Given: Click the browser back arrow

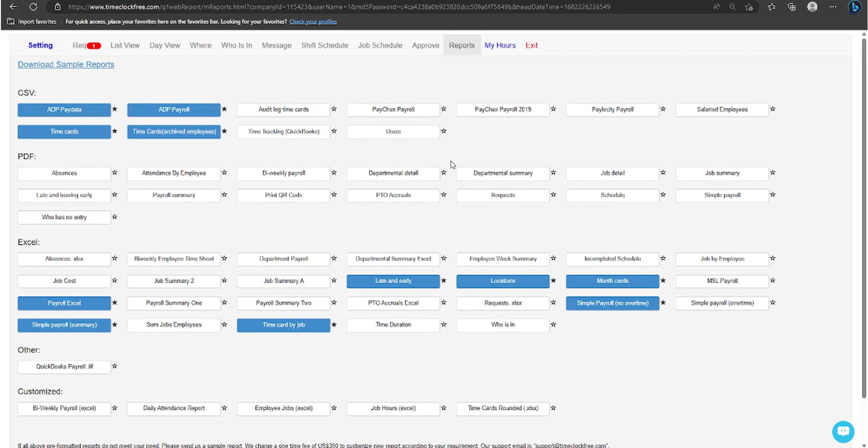Looking at the screenshot, I should click(x=13, y=6).
